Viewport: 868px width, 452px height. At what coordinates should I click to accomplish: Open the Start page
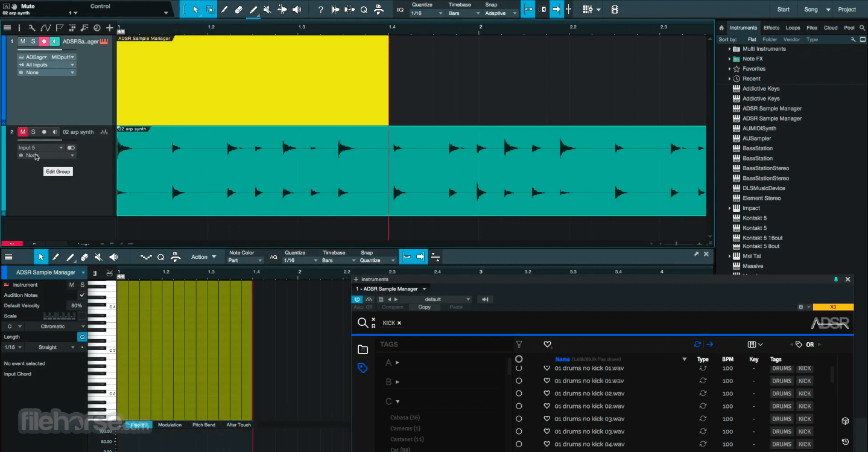tap(784, 10)
